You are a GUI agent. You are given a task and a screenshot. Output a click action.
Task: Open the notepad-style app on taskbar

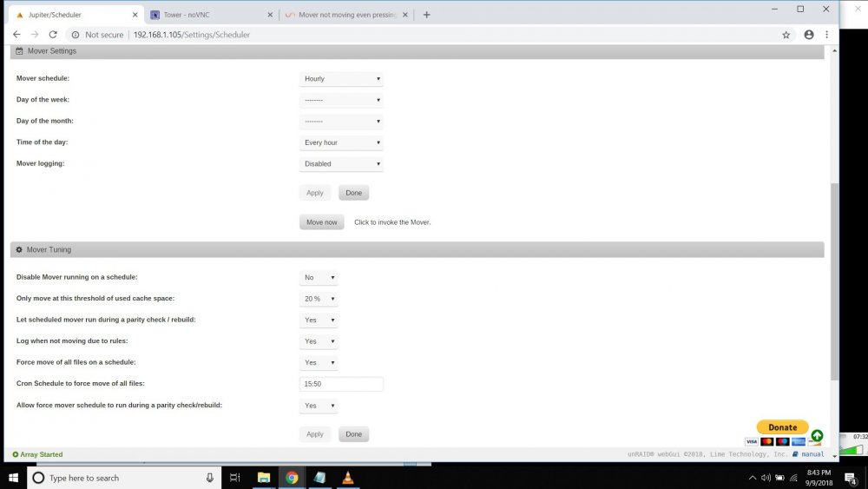click(319, 478)
